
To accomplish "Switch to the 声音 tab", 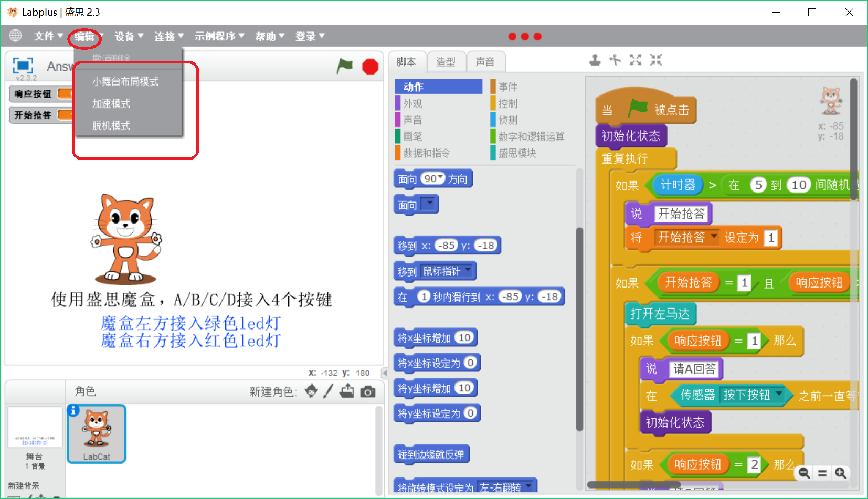I will (485, 62).
